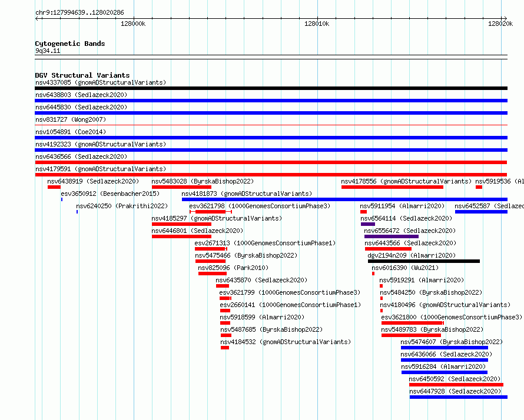Select nsv6438919 (Sedlazeck2020) variant label
This screenshot has width=524, height=420.
tap(93, 181)
